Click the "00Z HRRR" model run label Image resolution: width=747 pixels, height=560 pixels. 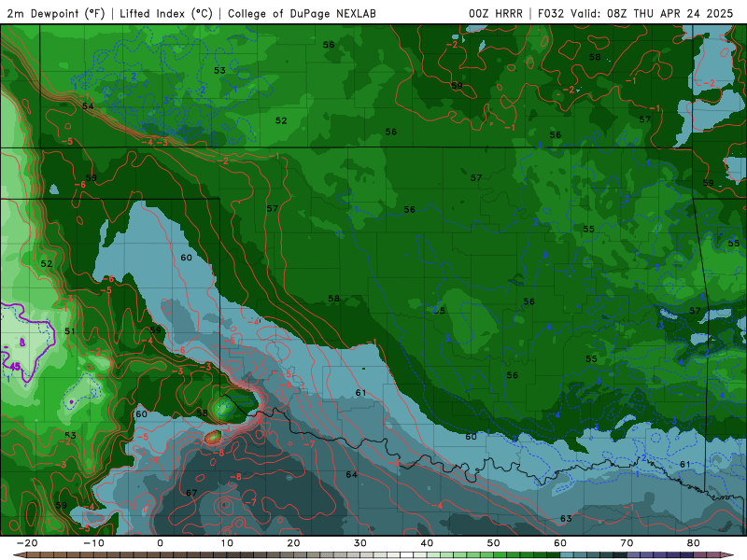(496, 14)
